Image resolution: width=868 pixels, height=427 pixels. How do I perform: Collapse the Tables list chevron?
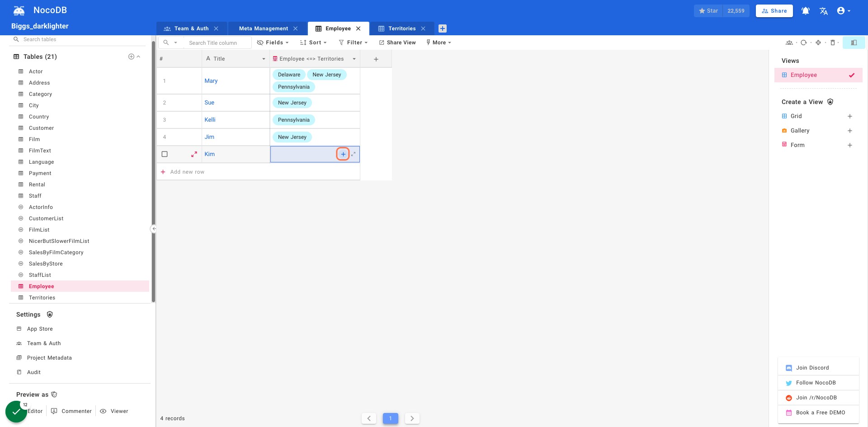tap(138, 57)
